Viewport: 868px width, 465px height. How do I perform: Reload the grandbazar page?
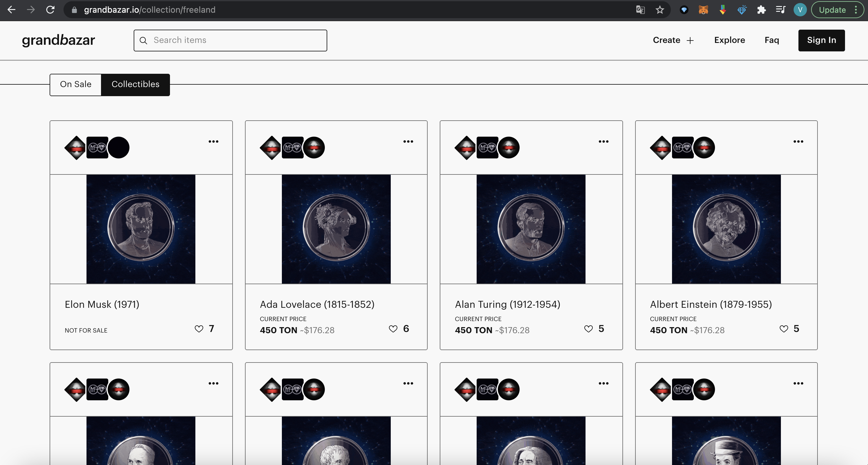pos(50,10)
